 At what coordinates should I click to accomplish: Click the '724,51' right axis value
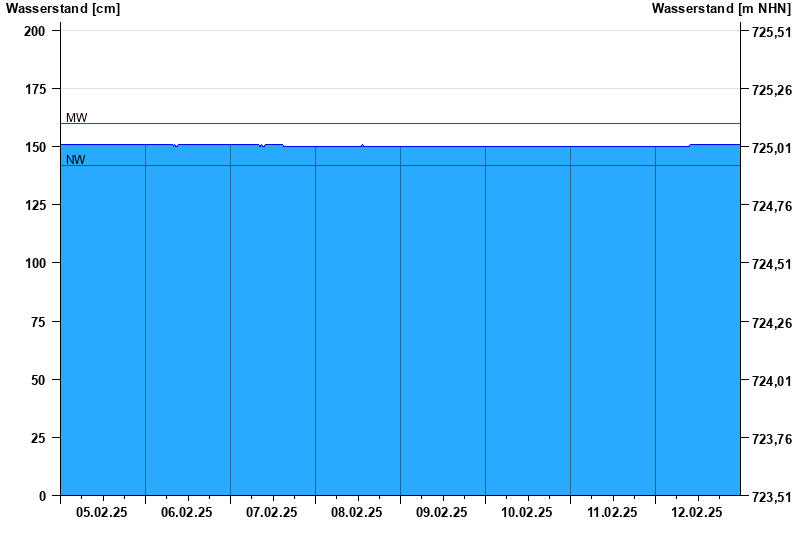pyautogui.click(x=772, y=265)
